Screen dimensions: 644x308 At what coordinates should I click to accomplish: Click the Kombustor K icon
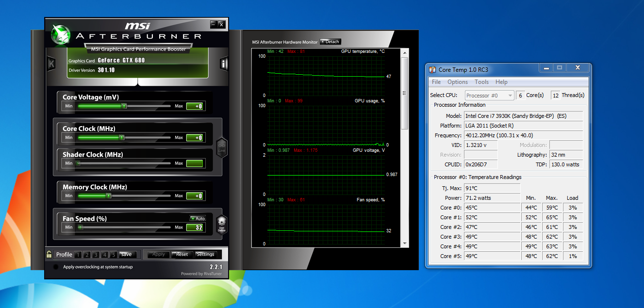(x=51, y=64)
